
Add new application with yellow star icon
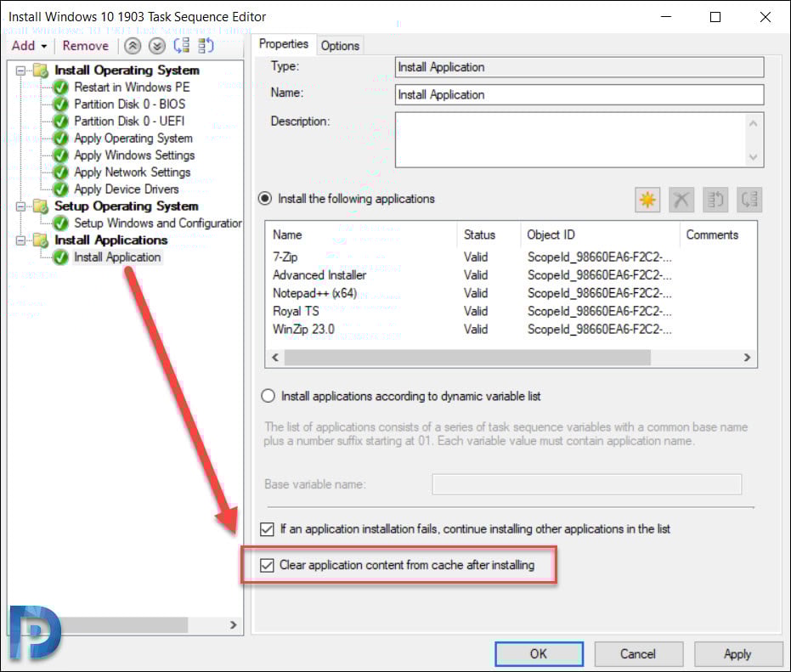coord(647,200)
